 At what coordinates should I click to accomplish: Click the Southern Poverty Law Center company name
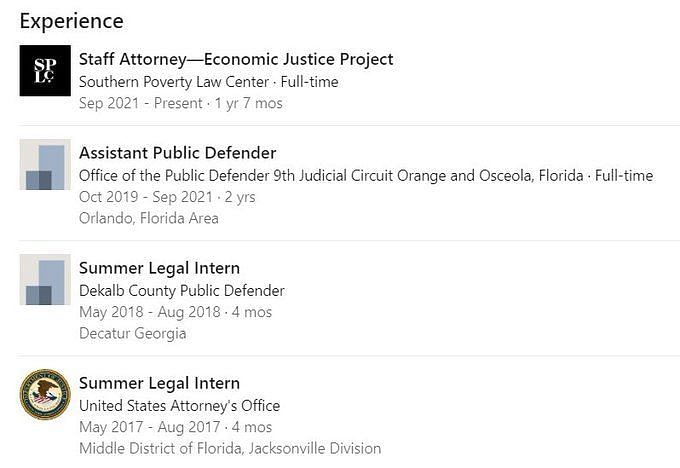(x=174, y=82)
